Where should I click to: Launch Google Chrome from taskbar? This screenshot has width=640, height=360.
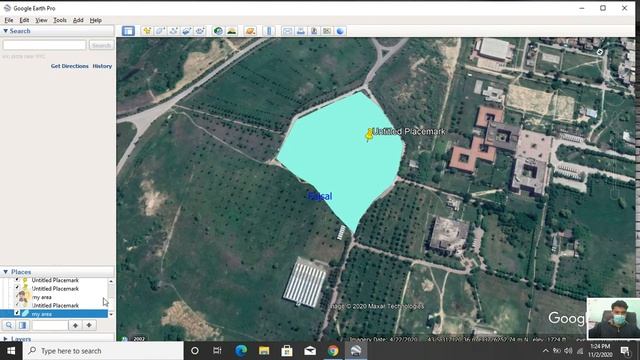[x=333, y=351]
